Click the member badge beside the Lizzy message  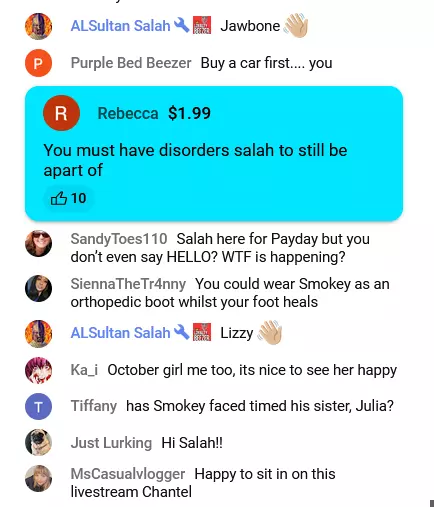tap(202, 332)
